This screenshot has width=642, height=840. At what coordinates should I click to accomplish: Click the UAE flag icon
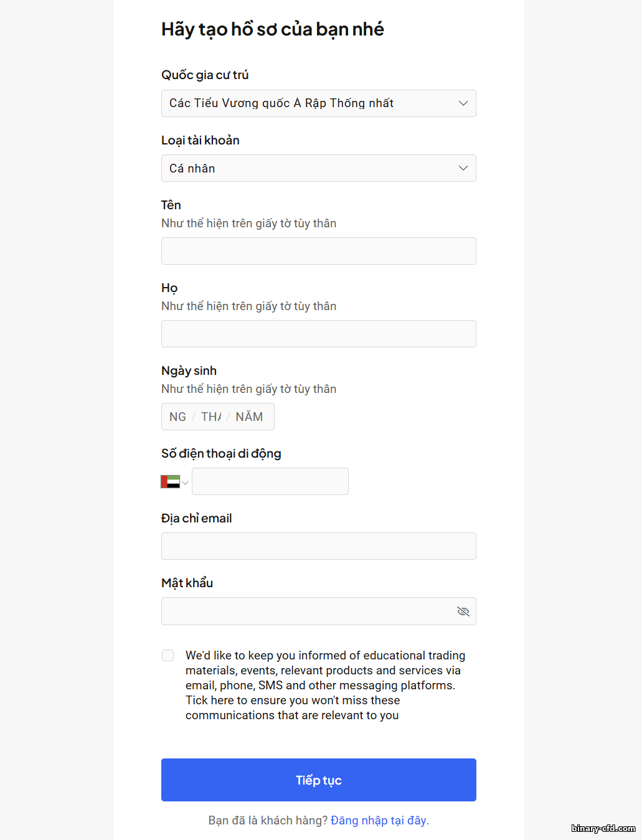click(170, 481)
